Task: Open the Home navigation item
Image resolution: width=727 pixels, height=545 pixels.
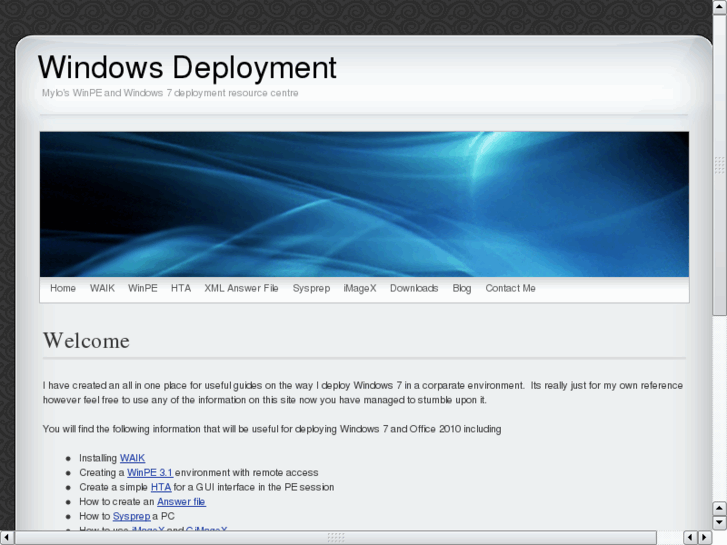Action: point(63,288)
